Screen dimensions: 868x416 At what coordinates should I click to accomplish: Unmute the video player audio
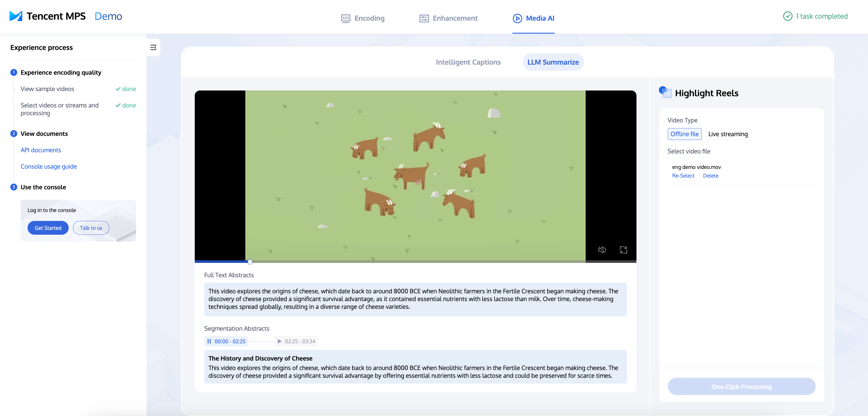602,250
